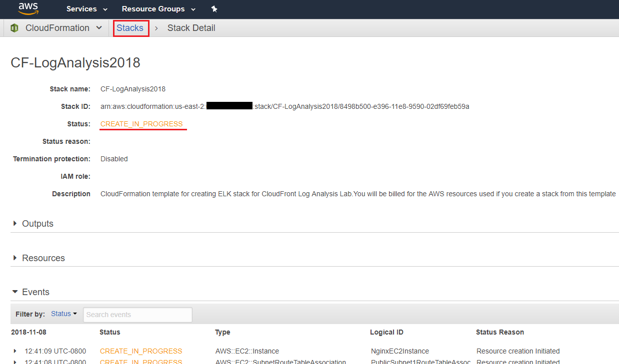
Task: Click the Stack name value CF-LogAnalysis2018
Action: 133,89
